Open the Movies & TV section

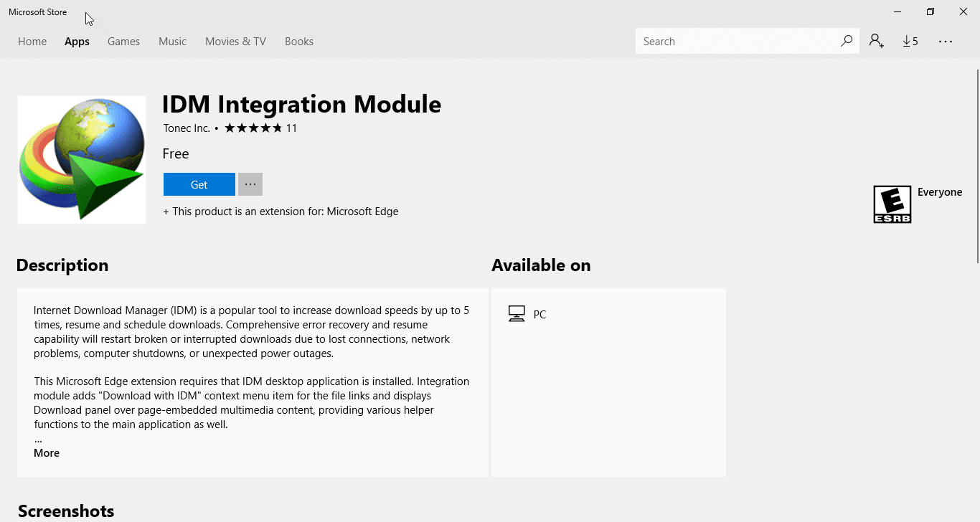point(235,41)
